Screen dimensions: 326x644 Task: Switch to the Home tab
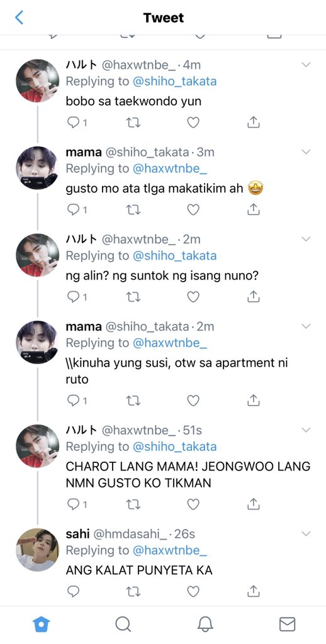(x=41, y=625)
